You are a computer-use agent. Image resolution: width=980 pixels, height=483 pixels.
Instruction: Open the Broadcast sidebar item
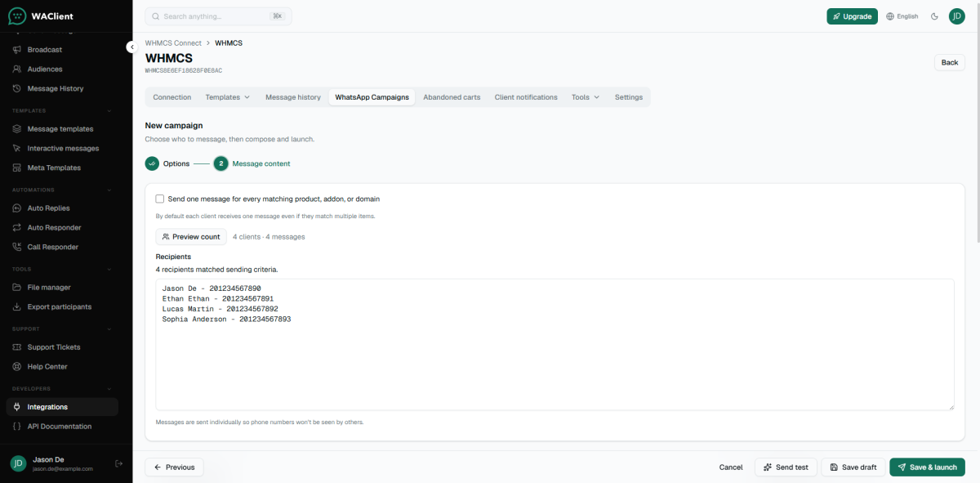pos(62,50)
